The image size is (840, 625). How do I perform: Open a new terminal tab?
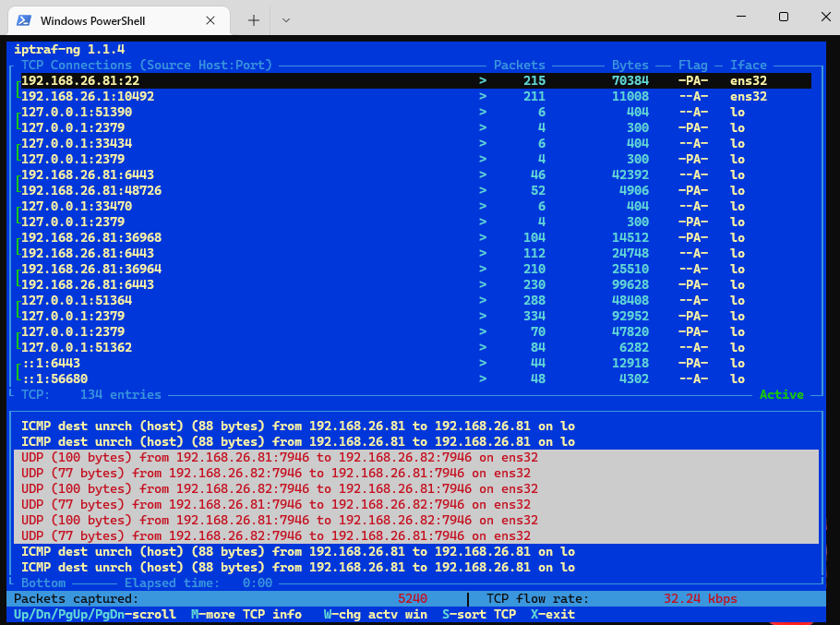[x=254, y=20]
